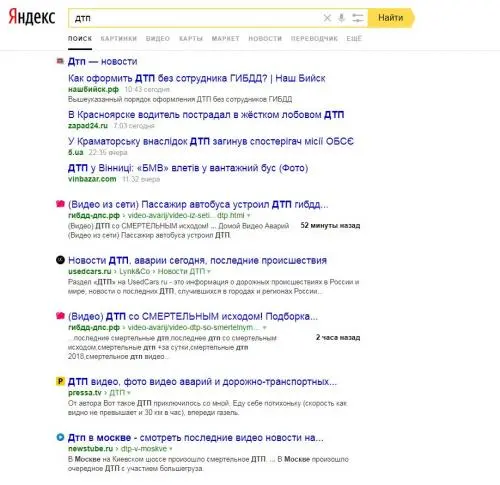Viewport: 500px width, 485px height.
Task: Switch to the Картинки tab
Action: [119, 39]
